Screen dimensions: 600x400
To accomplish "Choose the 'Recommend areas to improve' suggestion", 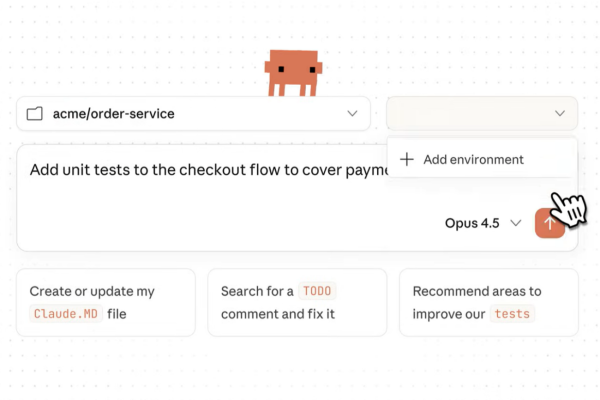I will [x=488, y=302].
